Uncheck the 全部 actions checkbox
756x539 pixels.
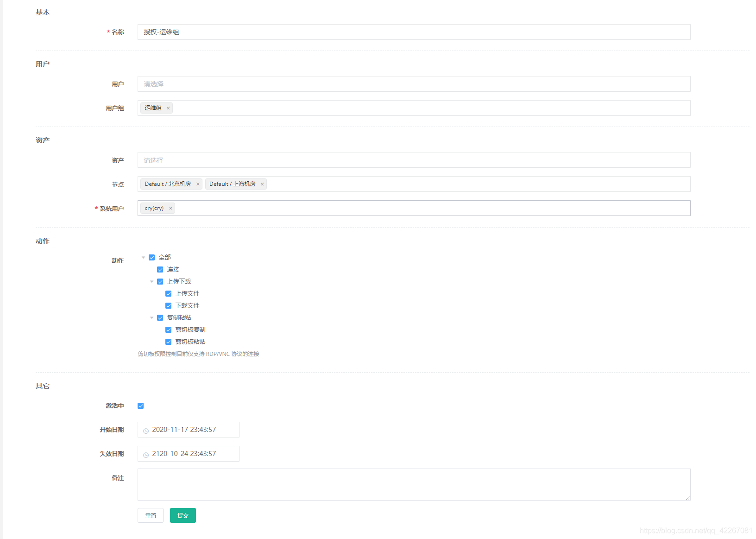click(x=151, y=257)
